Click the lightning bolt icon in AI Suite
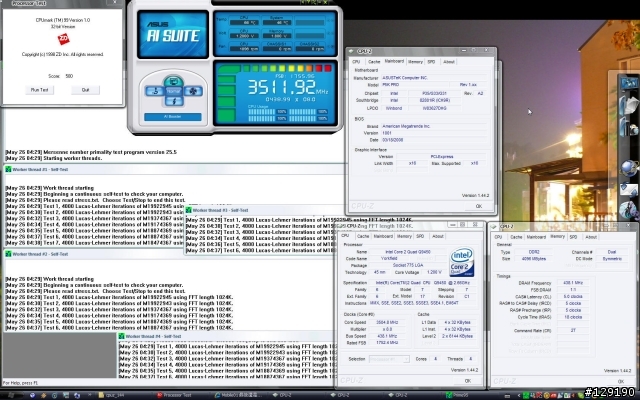The image size is (640, 400). pos(173,100)
